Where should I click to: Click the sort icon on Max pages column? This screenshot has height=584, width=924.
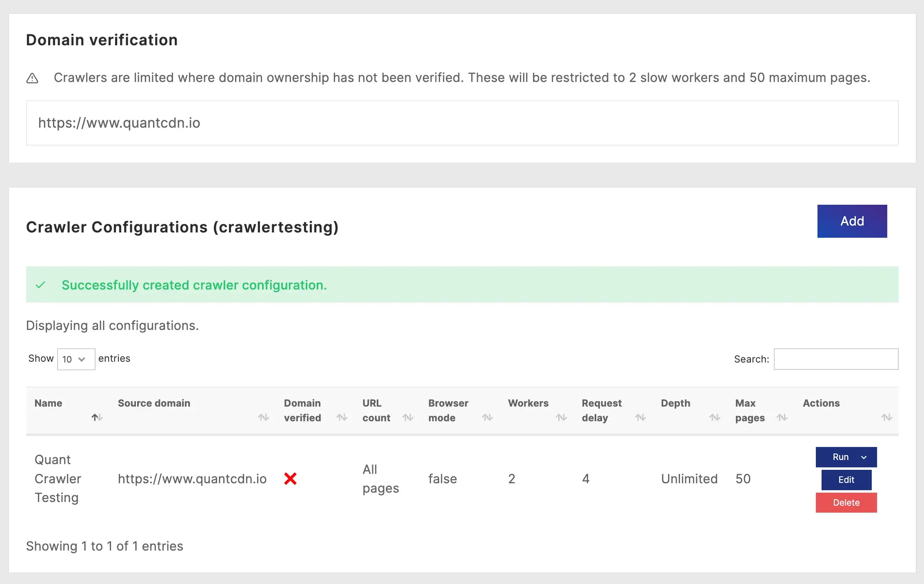click(x=783, y=417)
